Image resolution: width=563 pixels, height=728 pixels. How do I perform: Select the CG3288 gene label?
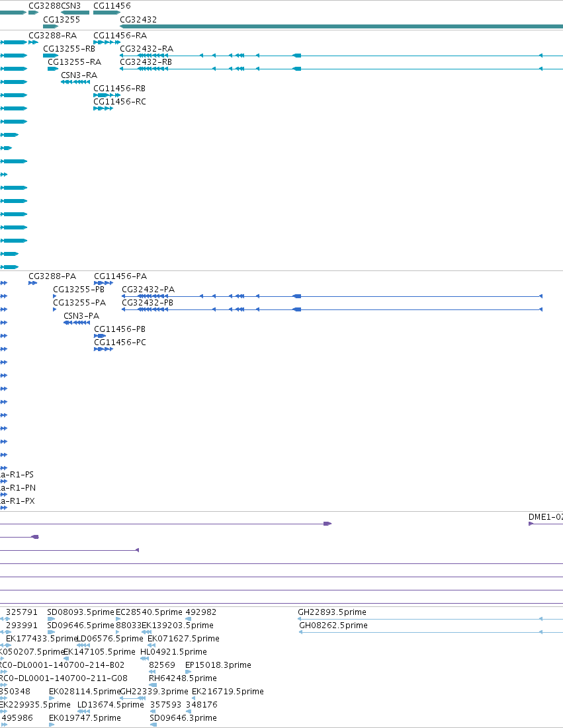pyautogui.click(x=44, y=6)
